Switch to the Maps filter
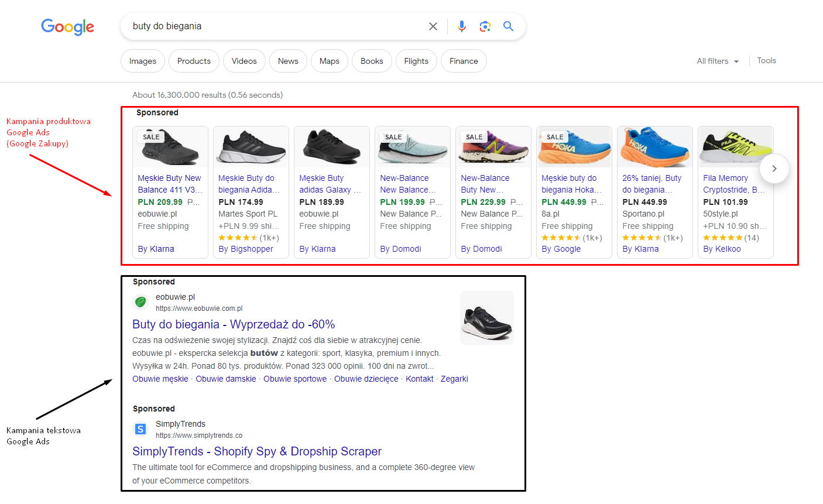 coord(330,61)
